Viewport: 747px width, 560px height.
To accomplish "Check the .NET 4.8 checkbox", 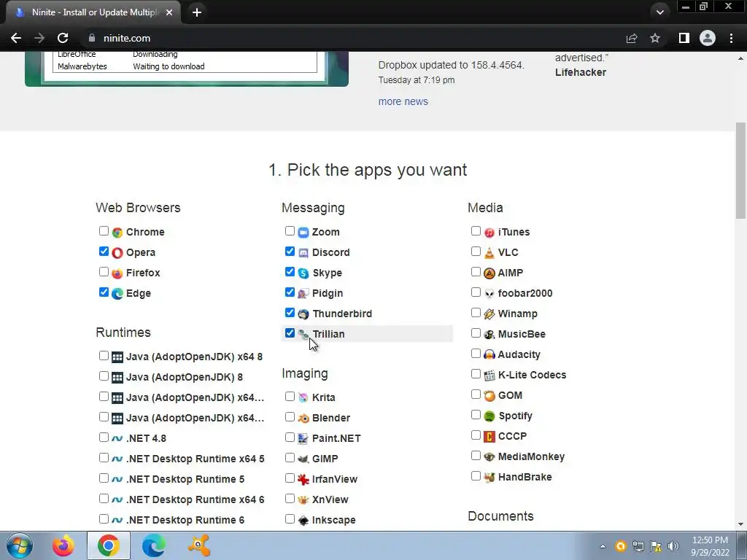I will point(104,437).
